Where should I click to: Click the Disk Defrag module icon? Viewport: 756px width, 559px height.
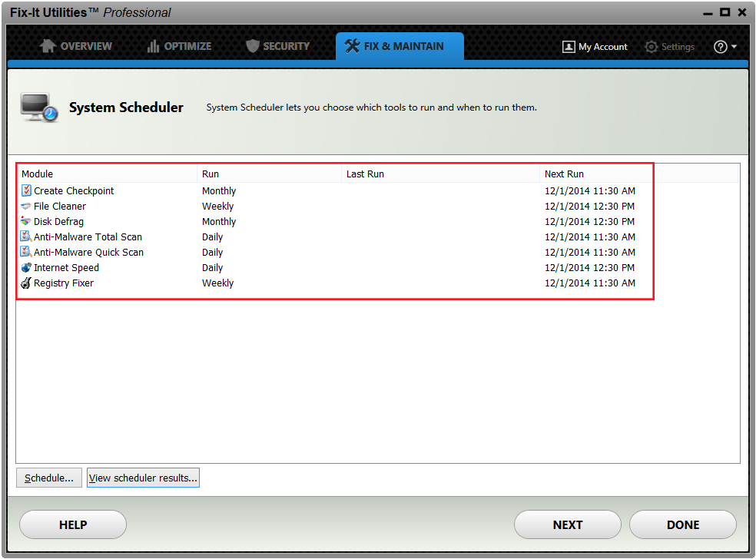point(25,221)
